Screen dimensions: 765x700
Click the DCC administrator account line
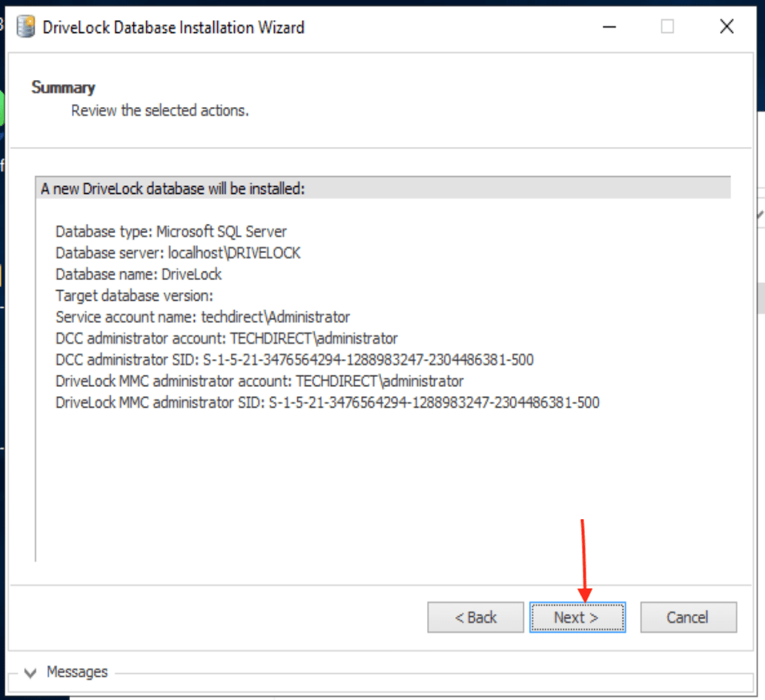226,338
